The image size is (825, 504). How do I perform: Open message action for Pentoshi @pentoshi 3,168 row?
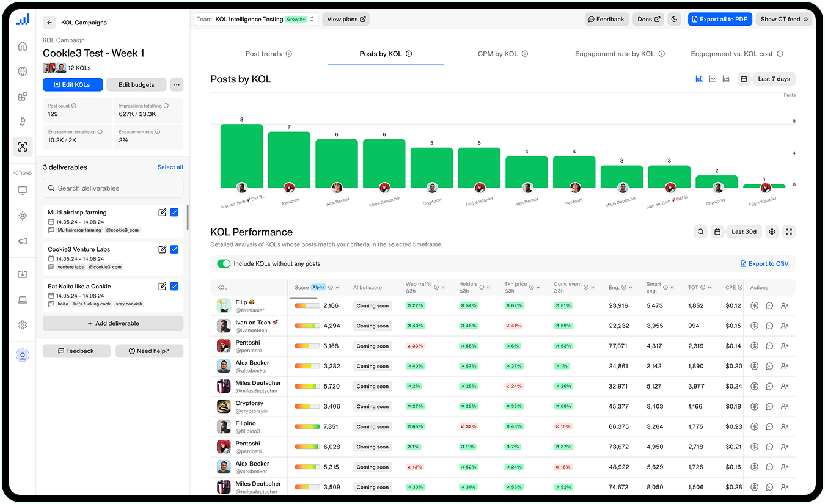tap(769, 346)
